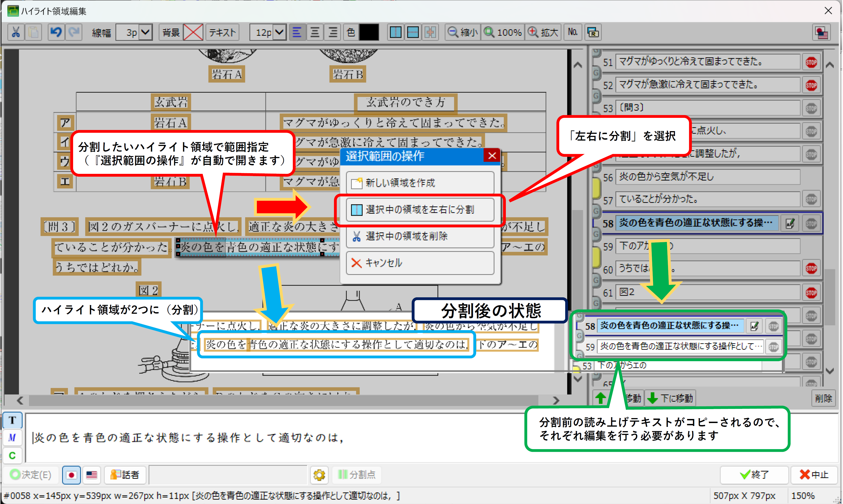843x504 pixels.
Task: Click the No. numbering button
Action: [573, 32]
